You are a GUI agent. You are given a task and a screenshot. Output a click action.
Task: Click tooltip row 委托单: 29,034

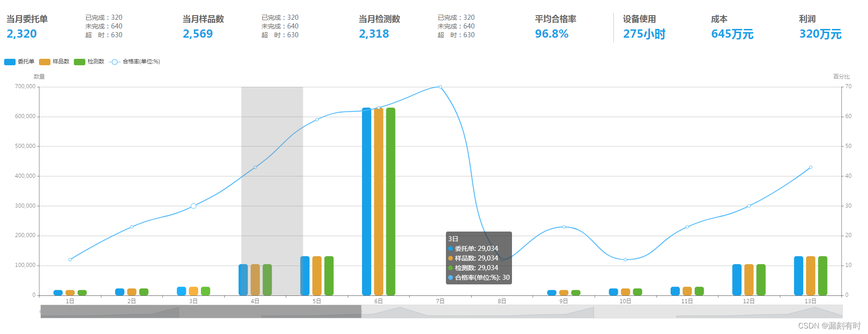(473, 249)
